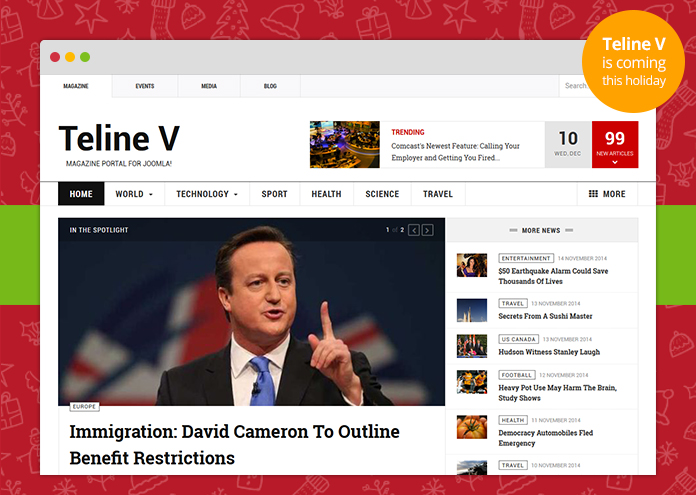
Task: Go to the Blog tab
Action: point(270,86)
